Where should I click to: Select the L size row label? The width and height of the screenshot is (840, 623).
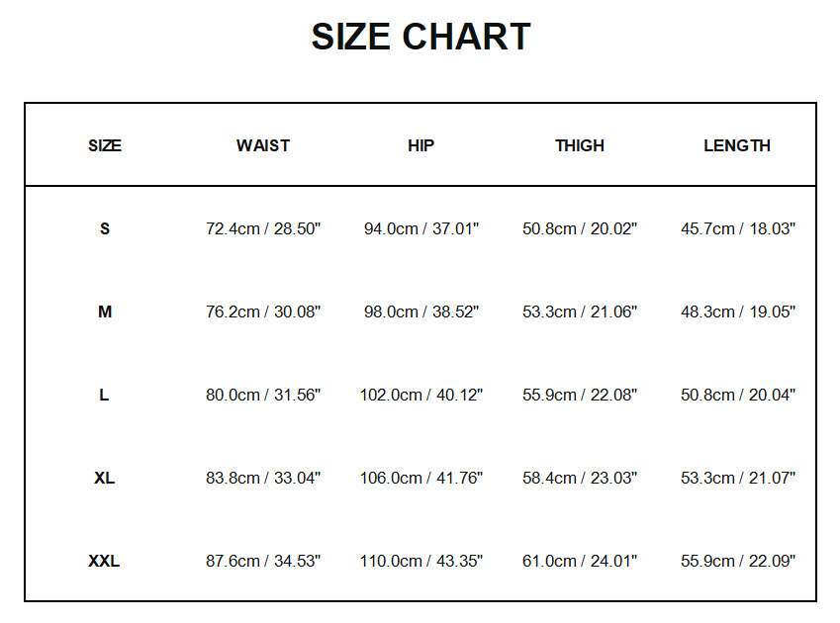pos(105,395)
